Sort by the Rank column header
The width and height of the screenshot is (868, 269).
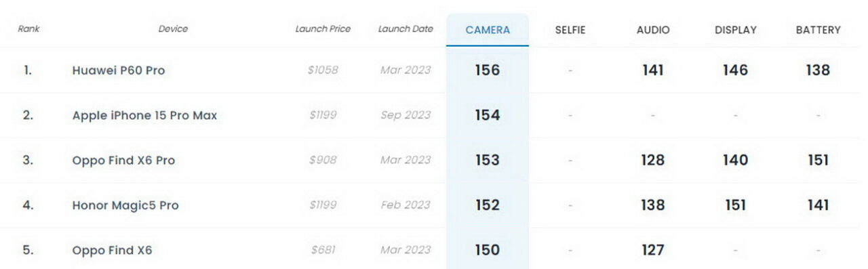28,29
